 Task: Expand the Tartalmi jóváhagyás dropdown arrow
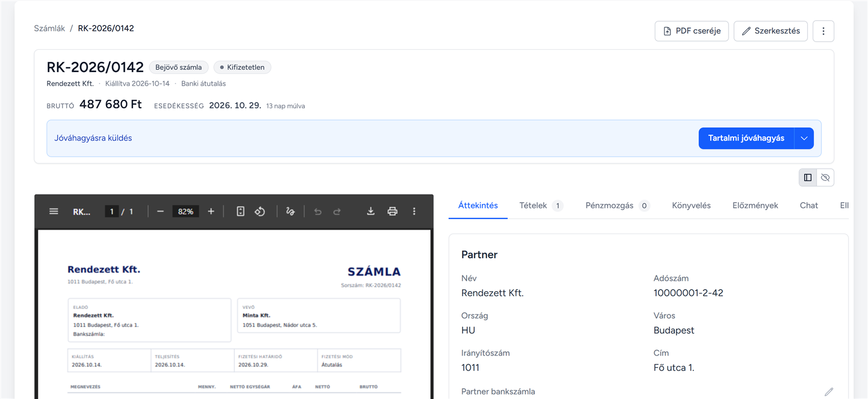pyautogui.click(x=804, y=138)
